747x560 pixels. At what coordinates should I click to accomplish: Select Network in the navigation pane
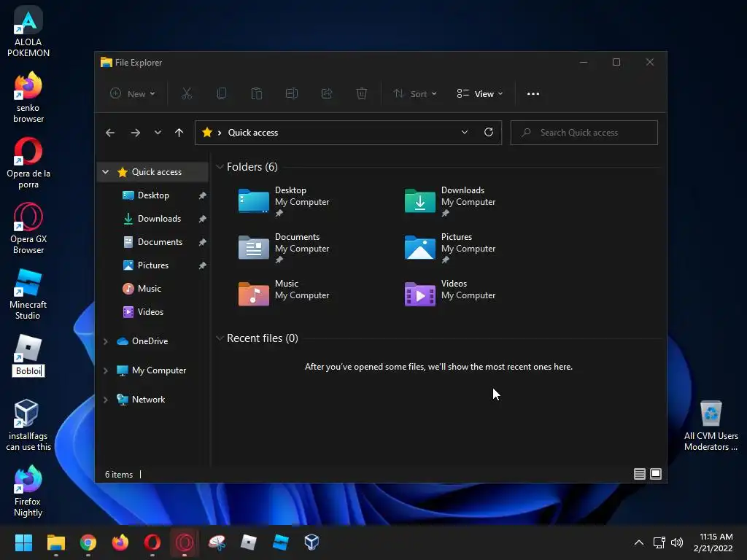click(153, 400)
